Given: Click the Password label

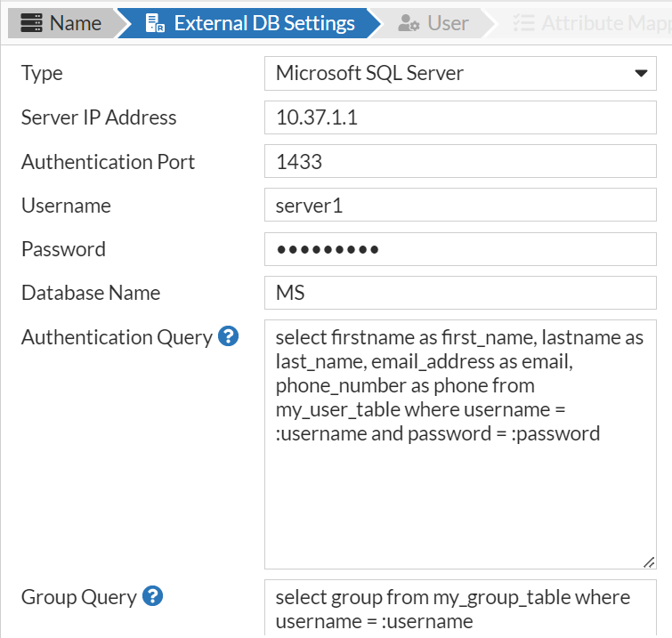Looking at the screenshot, I should pos(63,249).
